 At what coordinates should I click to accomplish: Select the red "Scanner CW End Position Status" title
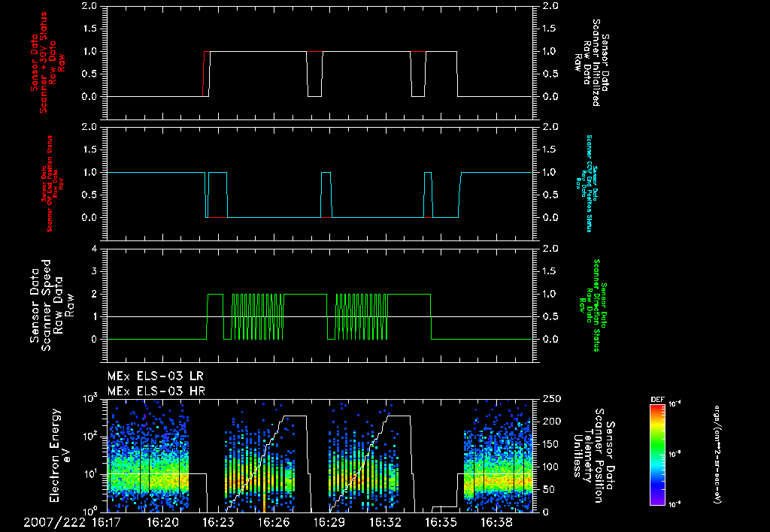[x=49, y=184]
